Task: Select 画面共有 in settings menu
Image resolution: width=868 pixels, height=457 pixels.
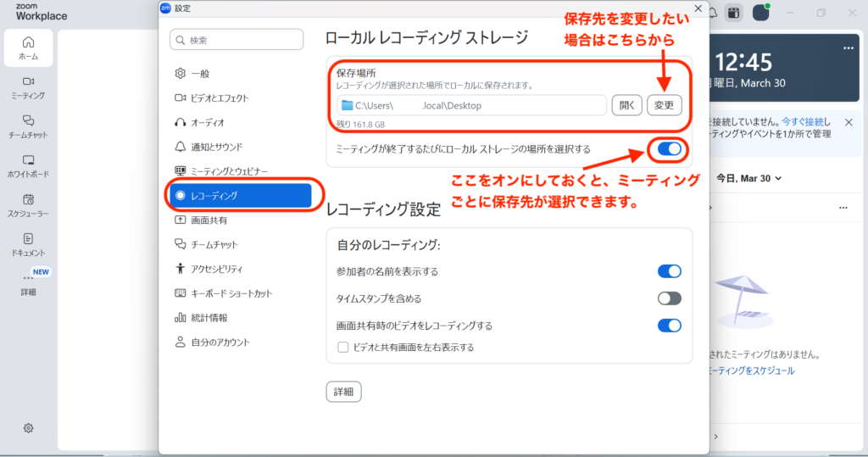Action: pyautogui.click(x=209, y=220)
